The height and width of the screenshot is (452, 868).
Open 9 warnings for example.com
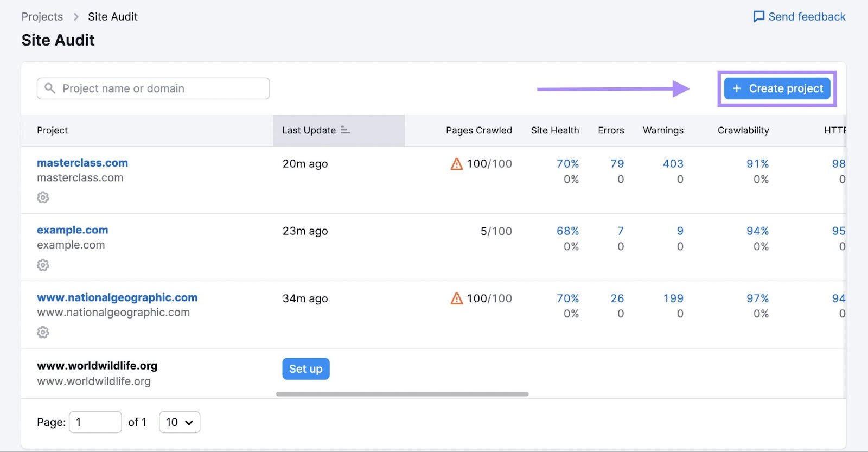(x=680, y=231)
